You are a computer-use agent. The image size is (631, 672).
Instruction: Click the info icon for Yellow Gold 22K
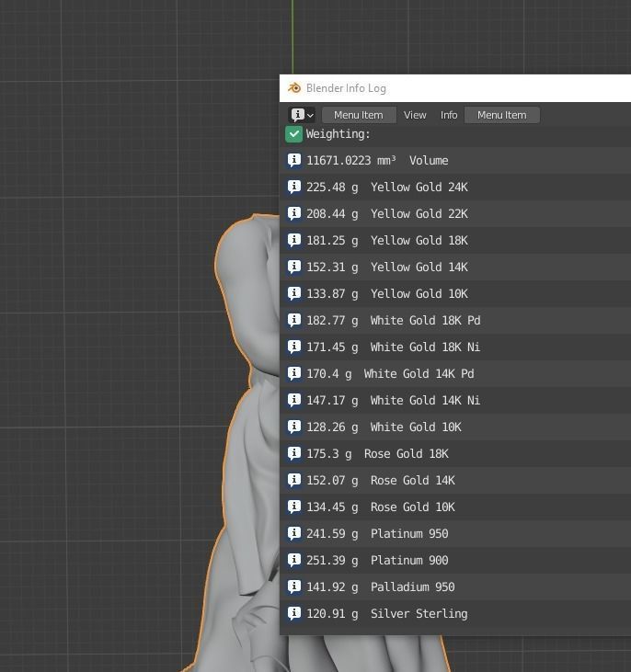pos(293,213)
